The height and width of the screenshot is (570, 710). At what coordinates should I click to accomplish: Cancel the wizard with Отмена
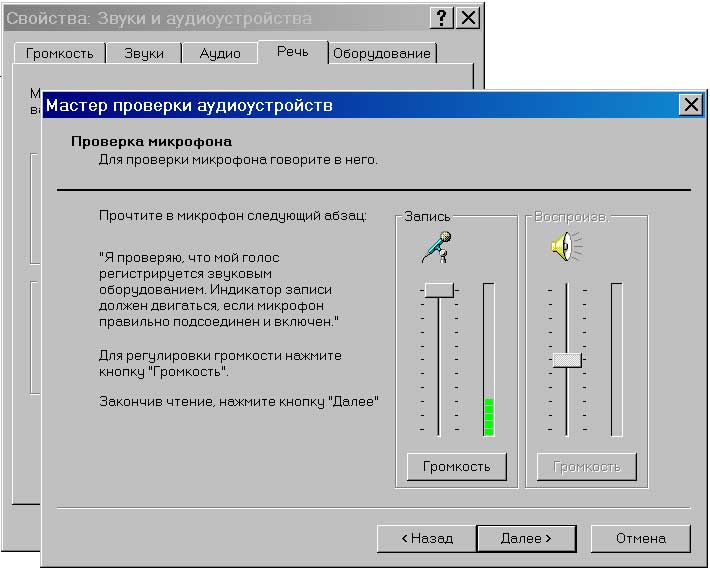641,538
